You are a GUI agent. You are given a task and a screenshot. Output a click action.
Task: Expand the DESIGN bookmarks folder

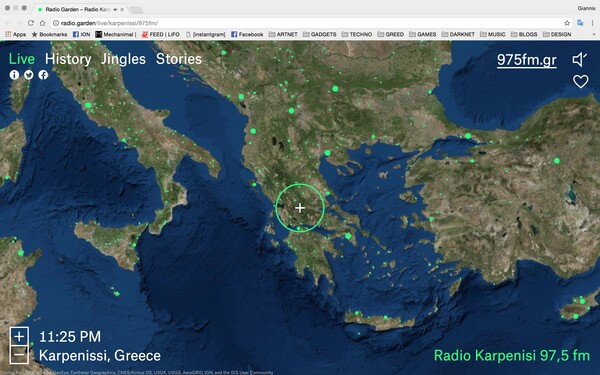coord(557,34)
